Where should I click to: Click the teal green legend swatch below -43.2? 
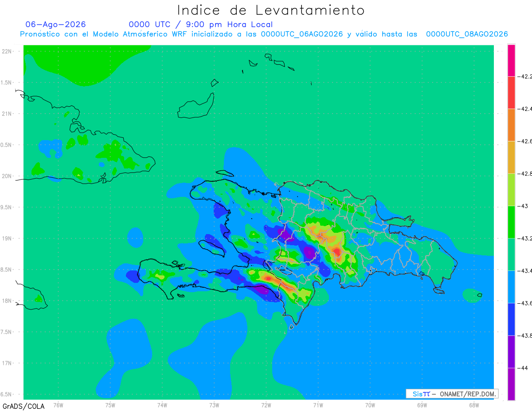pyautogui.click(x=511, y=254)
